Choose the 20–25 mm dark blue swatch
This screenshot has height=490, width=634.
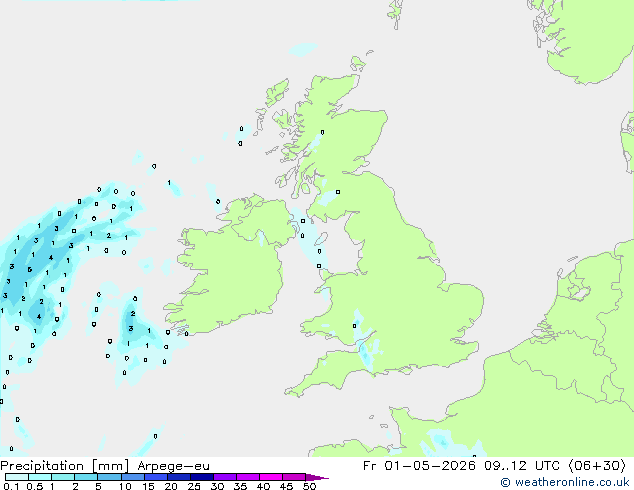[x=179, y=477]
